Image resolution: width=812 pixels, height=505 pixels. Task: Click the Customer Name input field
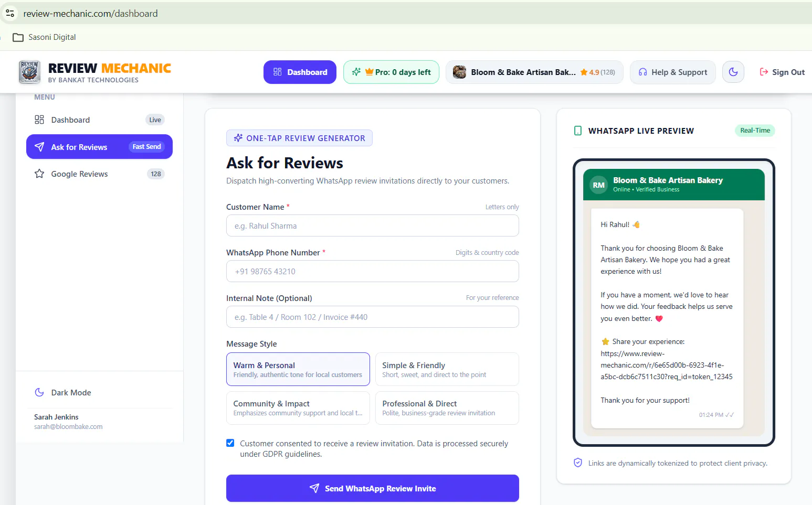pos(373,225)
